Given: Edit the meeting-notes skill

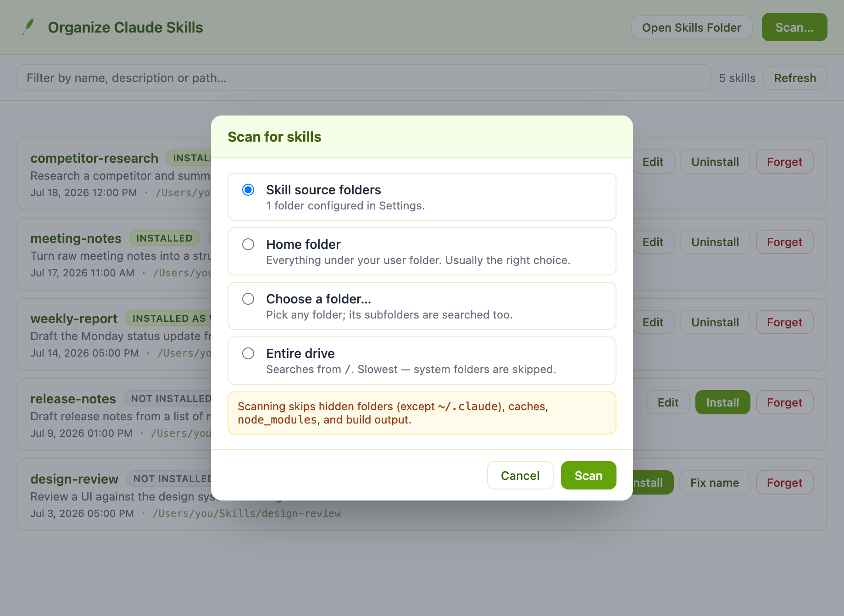Looking at the screenshot, I should point(653,242).
